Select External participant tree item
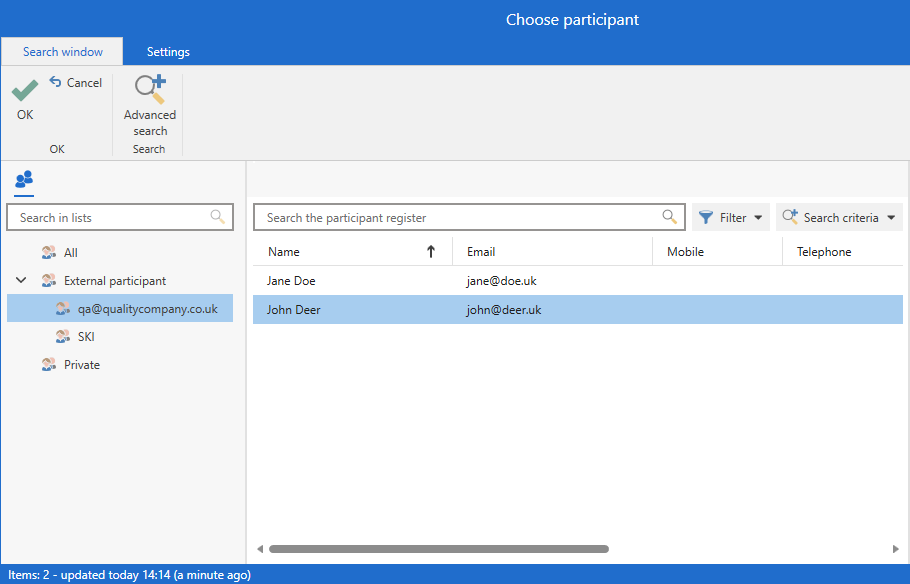 pos(115,281)
